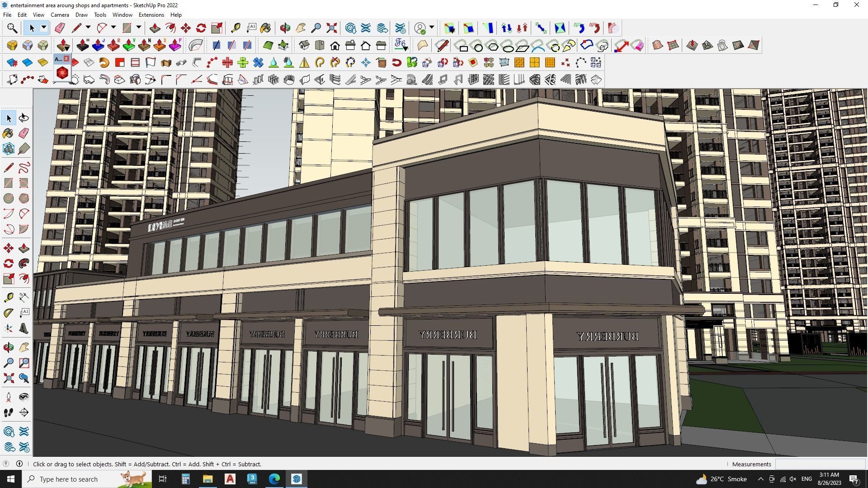Viewport: 868px width, 488px height.
Task: Choose the Freehand drawing tool
Action: coord(24,168)
